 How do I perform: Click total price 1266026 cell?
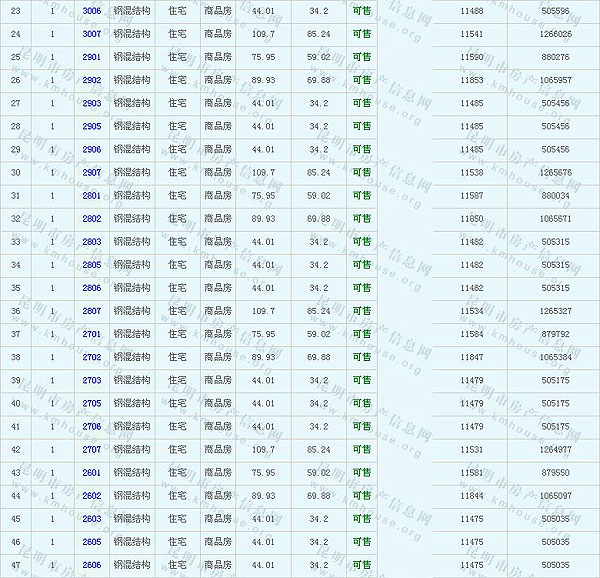coord(555,34)
